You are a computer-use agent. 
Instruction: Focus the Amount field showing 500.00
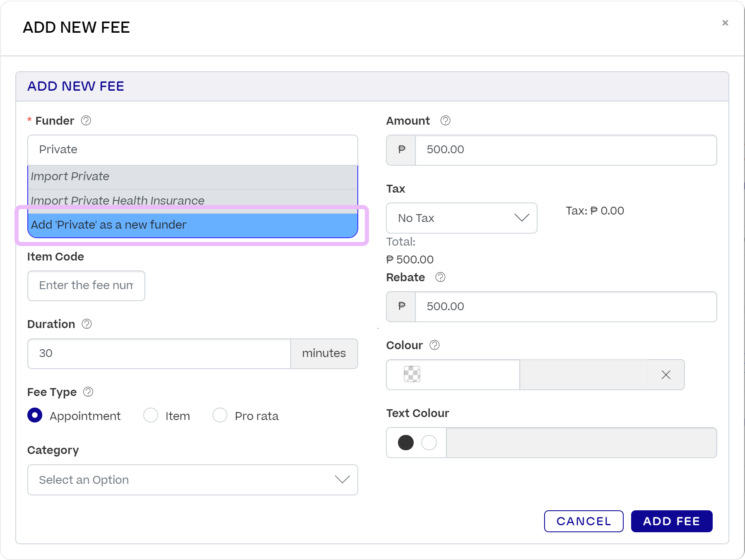(x=566, y=150)
